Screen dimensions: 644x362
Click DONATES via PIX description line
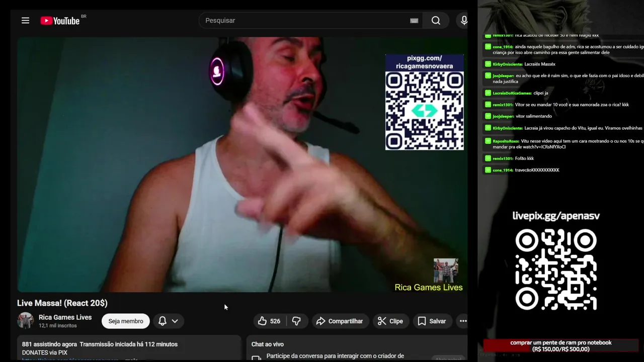point(45,353)
